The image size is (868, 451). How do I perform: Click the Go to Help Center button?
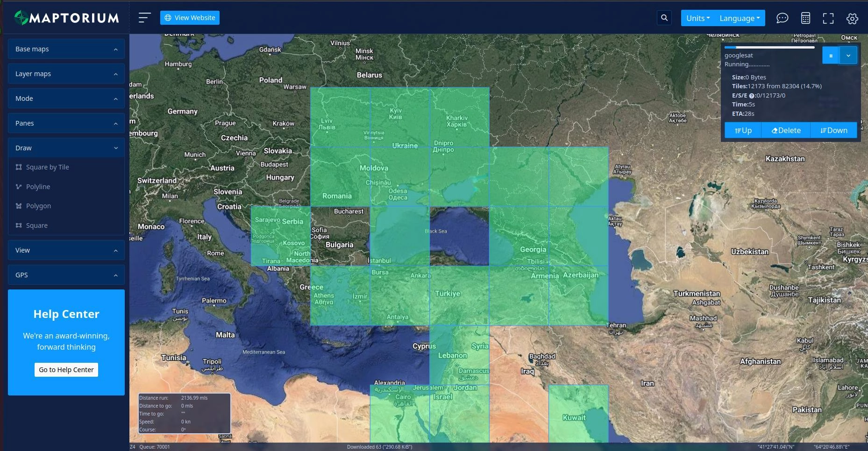point(66,370)
